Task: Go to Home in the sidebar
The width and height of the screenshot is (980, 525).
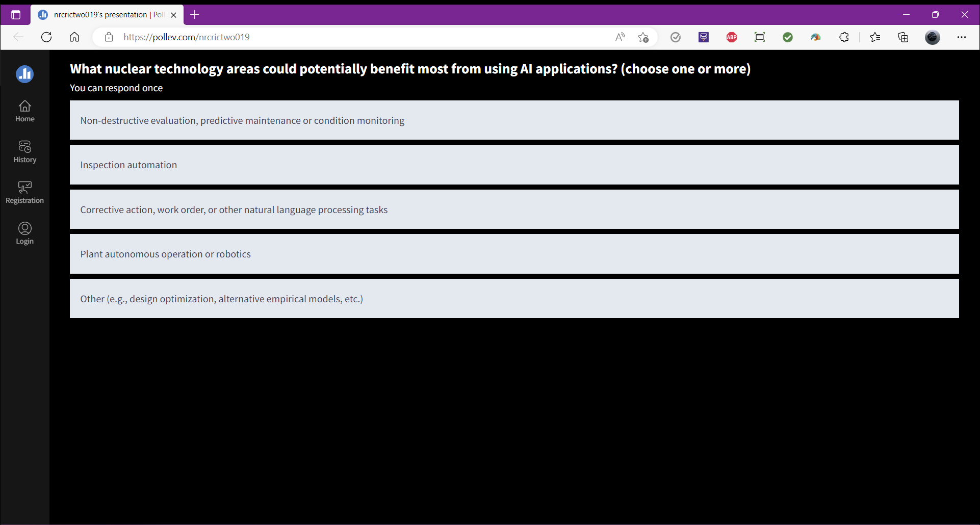Action: point(24,111)
